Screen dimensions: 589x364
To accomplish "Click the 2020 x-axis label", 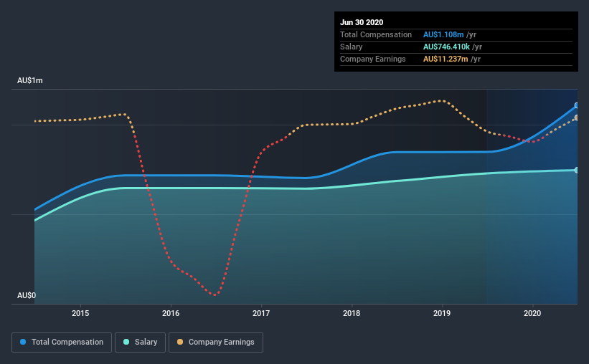I will [532, 313].
